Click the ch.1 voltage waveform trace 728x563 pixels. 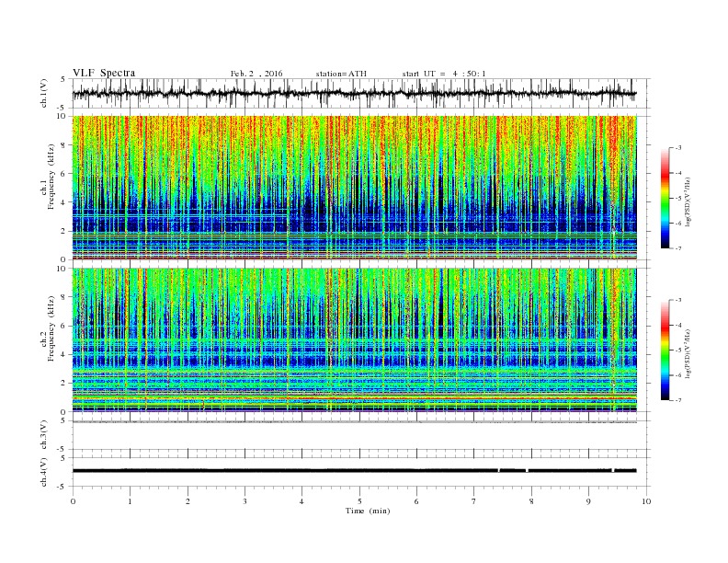coord(354,93)
